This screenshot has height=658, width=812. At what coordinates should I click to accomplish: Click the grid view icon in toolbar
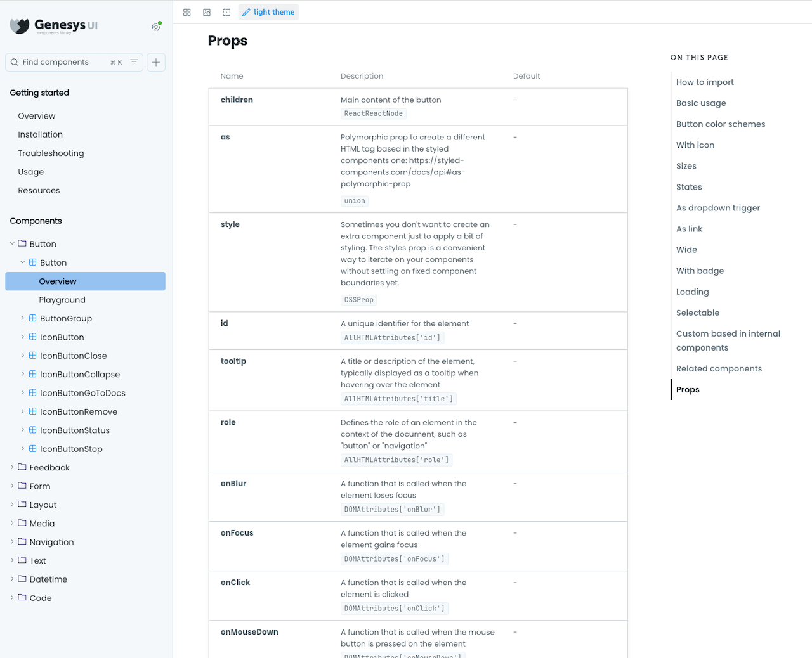coord(187,12)
